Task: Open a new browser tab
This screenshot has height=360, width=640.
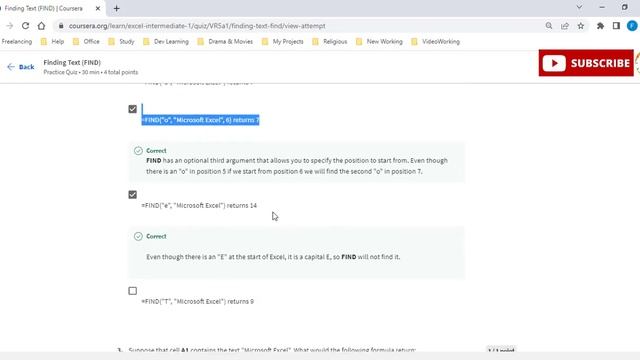Action: pyautogui.click(x=117, y=8)
